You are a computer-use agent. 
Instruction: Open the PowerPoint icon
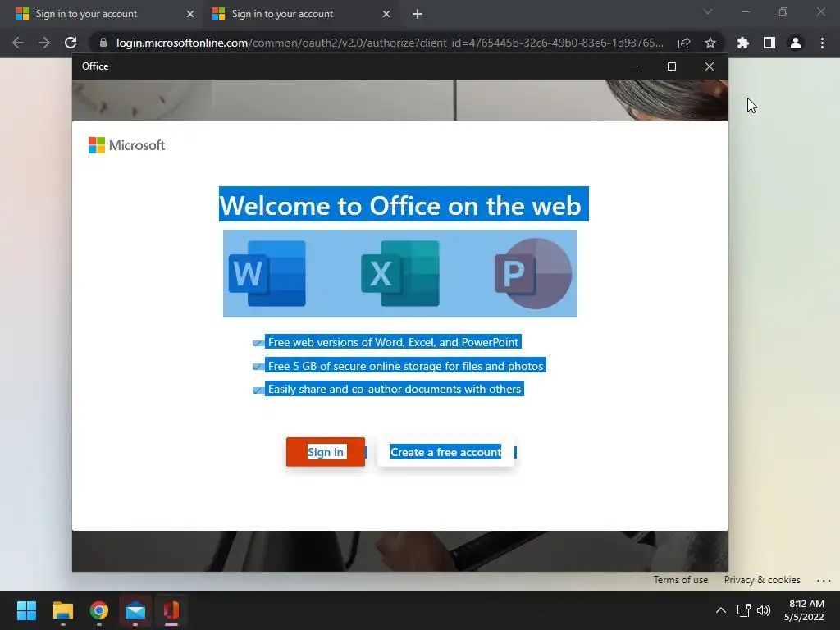533,273
